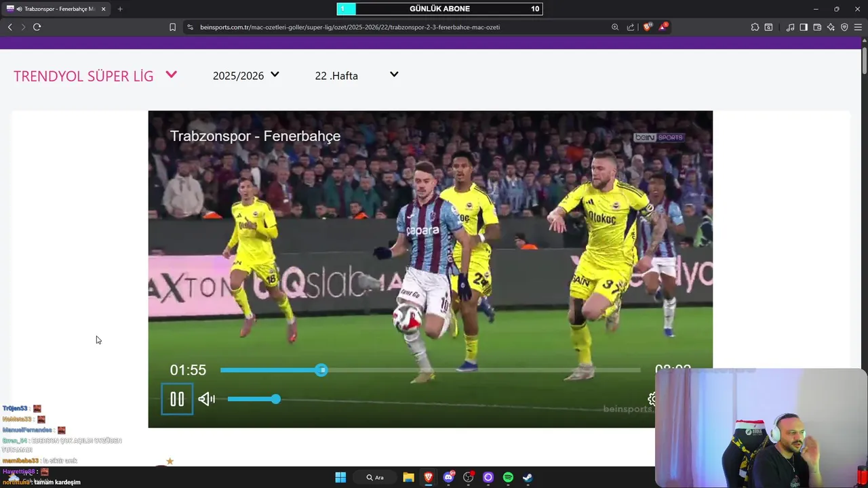Viewport: 868px width, 488px height.
Task: Seek on the video progress bar
Action: coord(430,370)
